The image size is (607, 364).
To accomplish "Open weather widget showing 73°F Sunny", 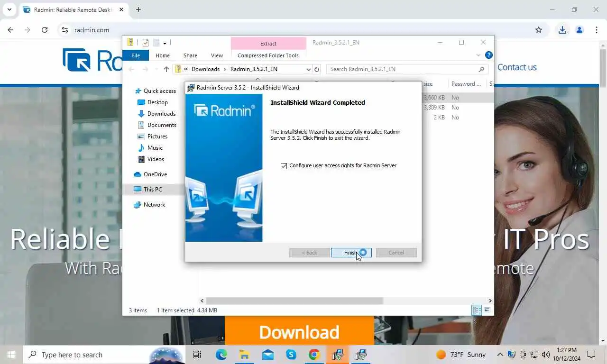I will [461, 355].
